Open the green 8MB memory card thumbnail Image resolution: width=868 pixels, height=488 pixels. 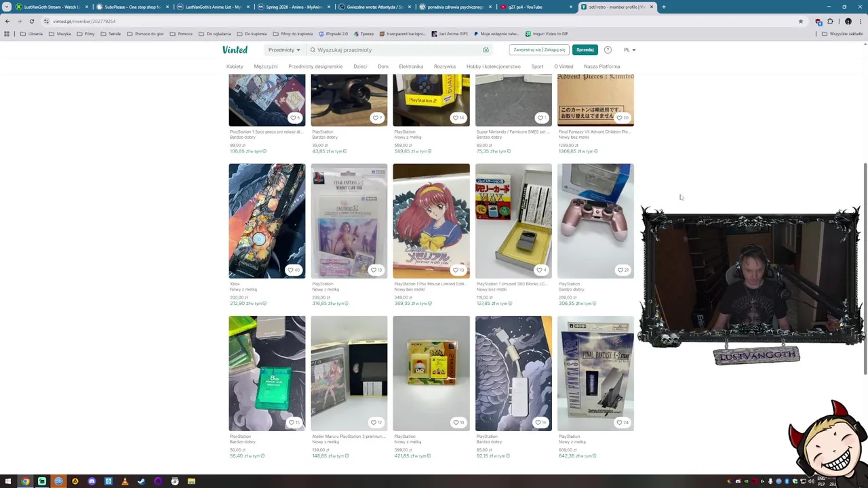click(267, 373)
